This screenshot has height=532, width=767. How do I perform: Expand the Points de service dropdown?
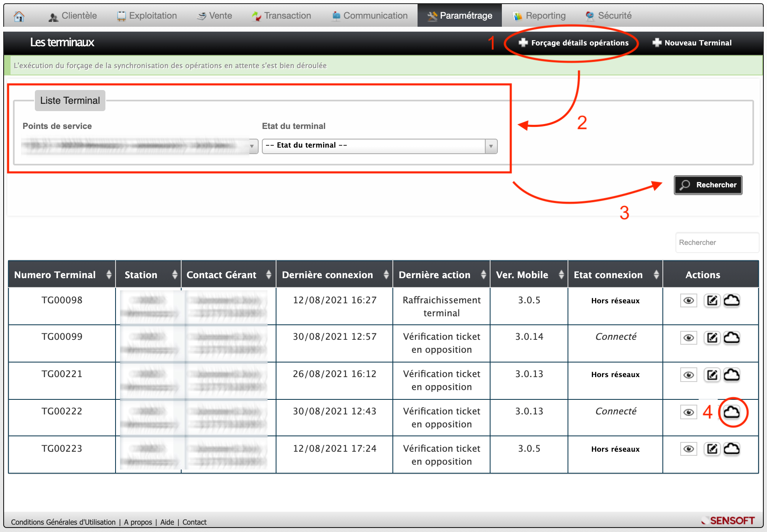tap(139, 146)
